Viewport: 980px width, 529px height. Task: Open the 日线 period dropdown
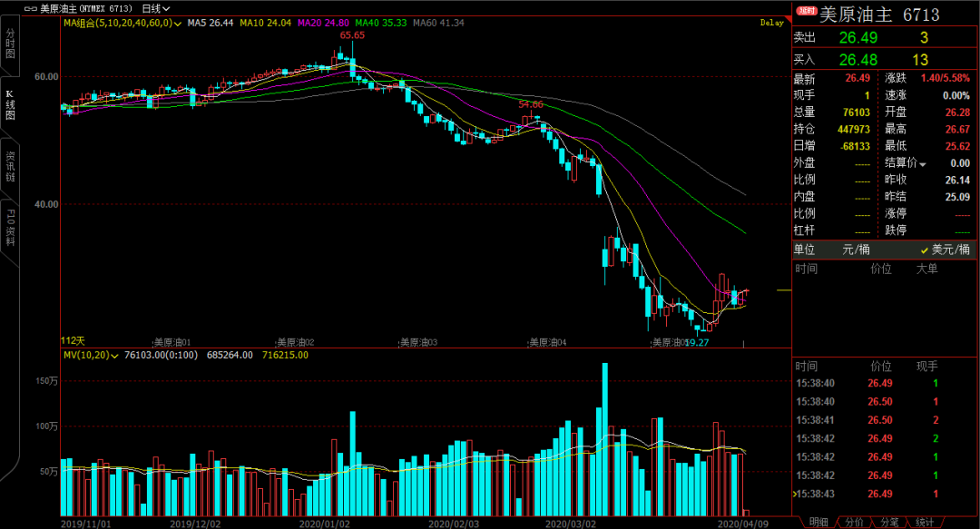click(x=156, y=9)
